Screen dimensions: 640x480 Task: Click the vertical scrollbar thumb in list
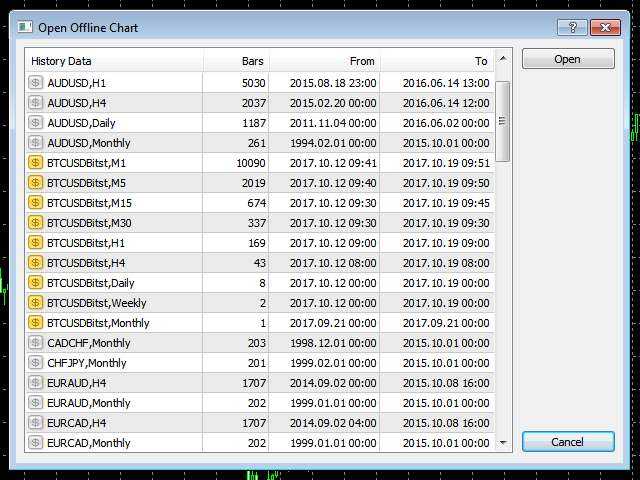tap(503, 120)
